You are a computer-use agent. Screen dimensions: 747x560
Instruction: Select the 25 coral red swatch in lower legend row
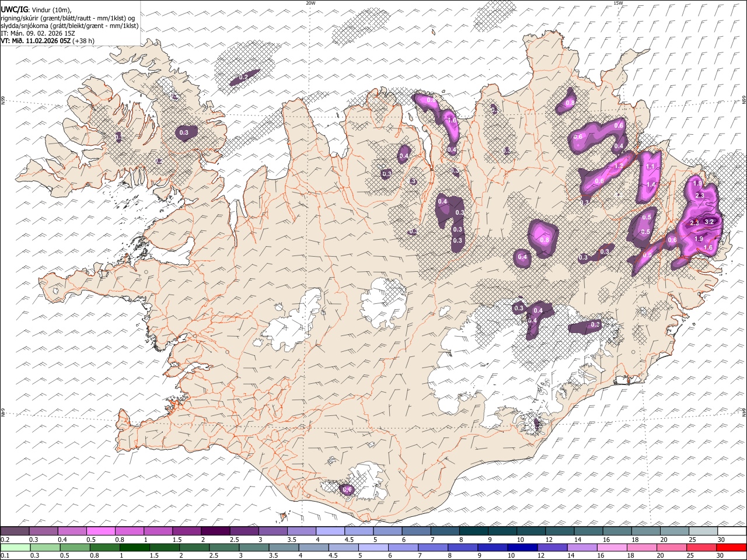pos(701,547)
